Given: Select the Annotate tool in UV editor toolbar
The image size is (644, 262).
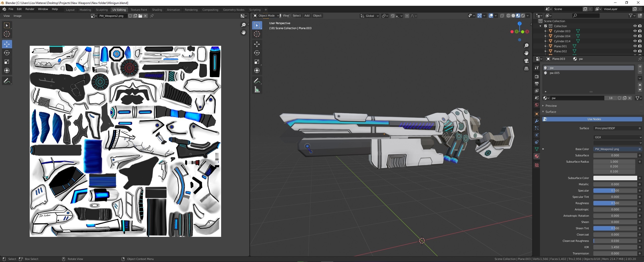Looking at the screenshot, I should (7, 80).
